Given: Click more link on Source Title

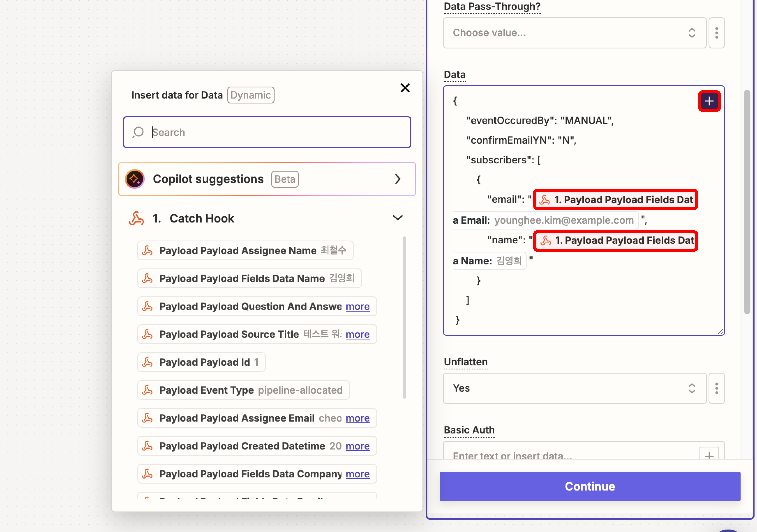Looking at the screenshot, I should [357, 334].
